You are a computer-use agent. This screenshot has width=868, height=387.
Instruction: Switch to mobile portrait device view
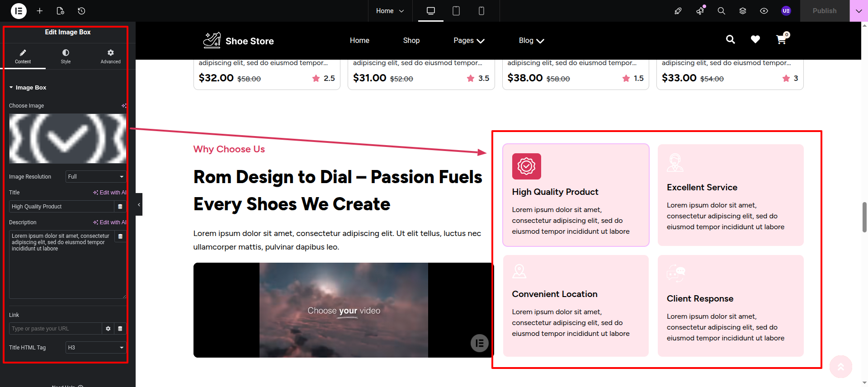tap(481, 11)
